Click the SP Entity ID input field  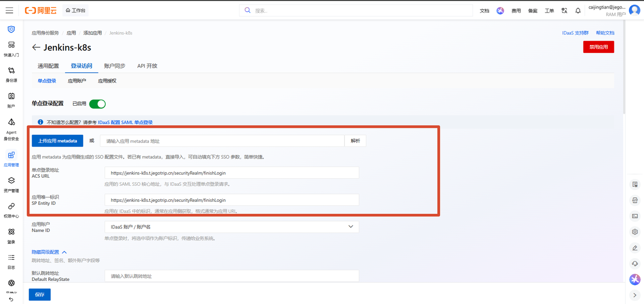coord(231,200)
